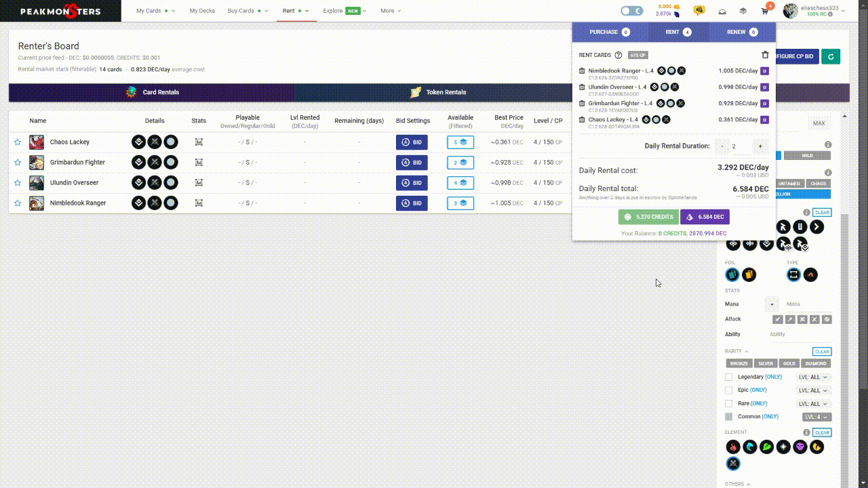
Task: Star the Ulundin Overseer row
Action: pos(18,183)
